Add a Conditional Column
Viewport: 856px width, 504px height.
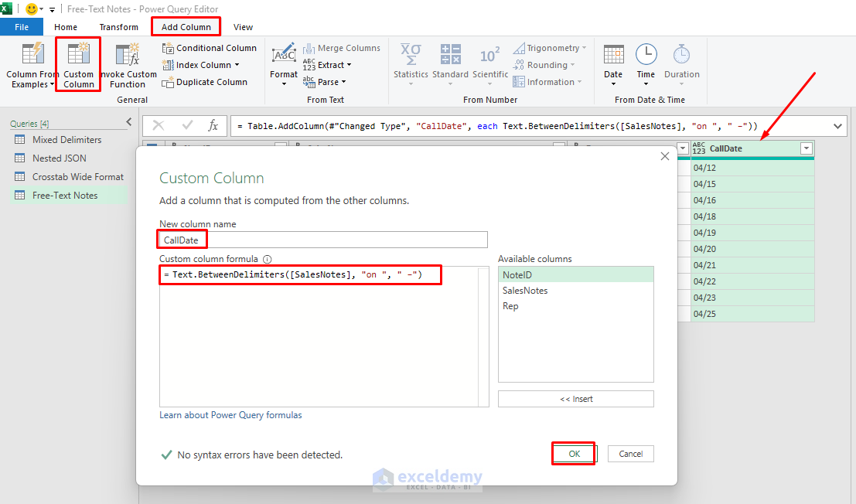[x=209, y=48]
